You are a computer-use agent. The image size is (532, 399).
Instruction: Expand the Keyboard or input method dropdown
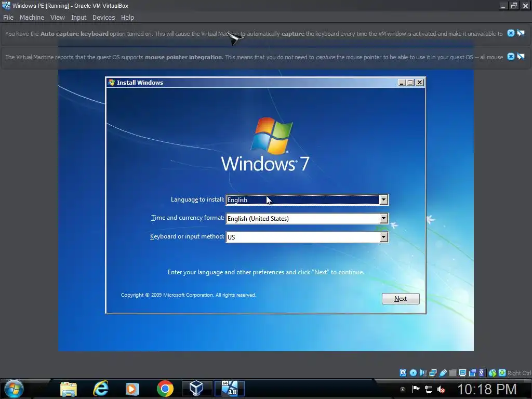[384, 237]
